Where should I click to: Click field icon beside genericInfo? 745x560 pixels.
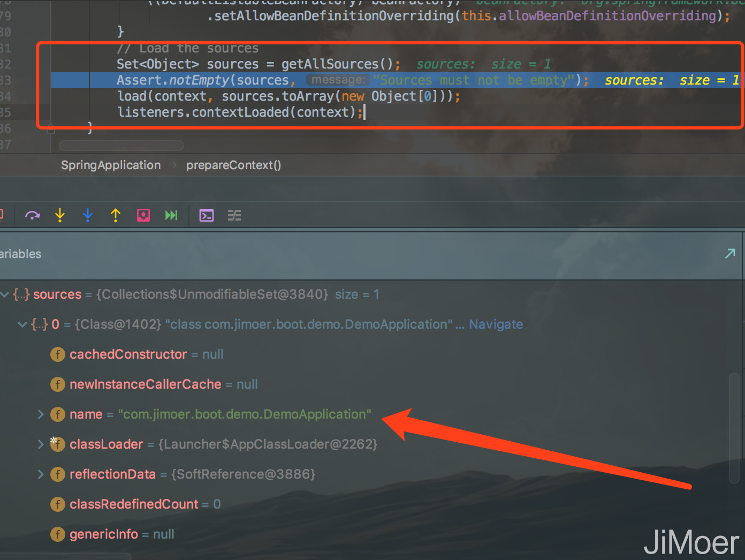[x=58, y=534]
